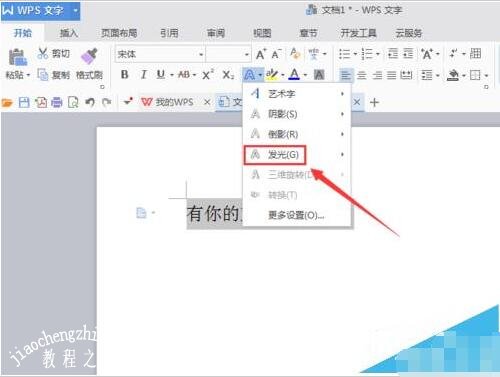Toggle strikethrough AB formatting

(184, 74)
